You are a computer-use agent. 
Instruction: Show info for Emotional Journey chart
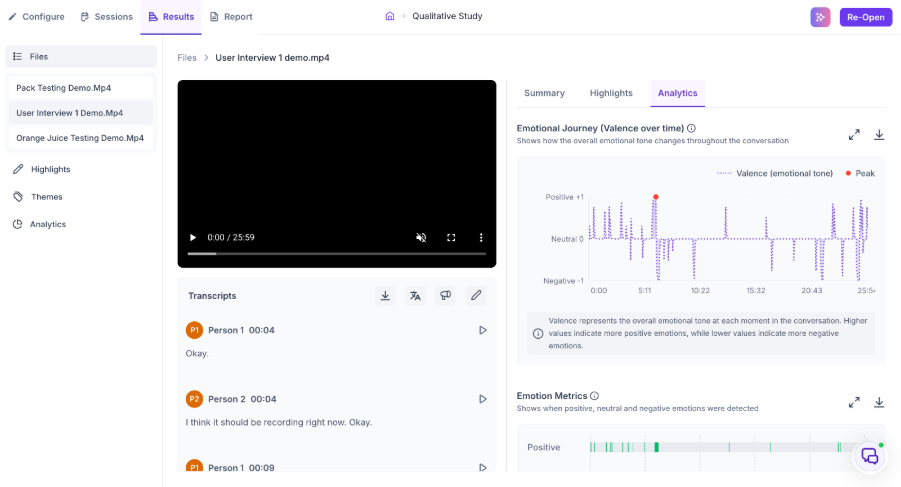click(691, 129)
